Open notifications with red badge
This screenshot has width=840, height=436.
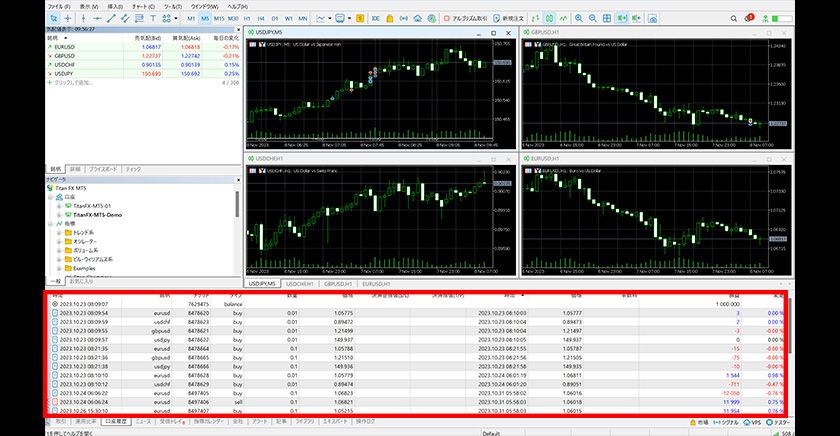(x=749, y=18)
